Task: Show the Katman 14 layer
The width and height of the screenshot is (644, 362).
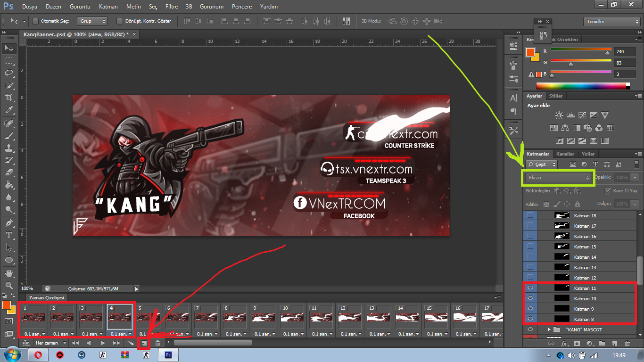Action: click(530, 257)
